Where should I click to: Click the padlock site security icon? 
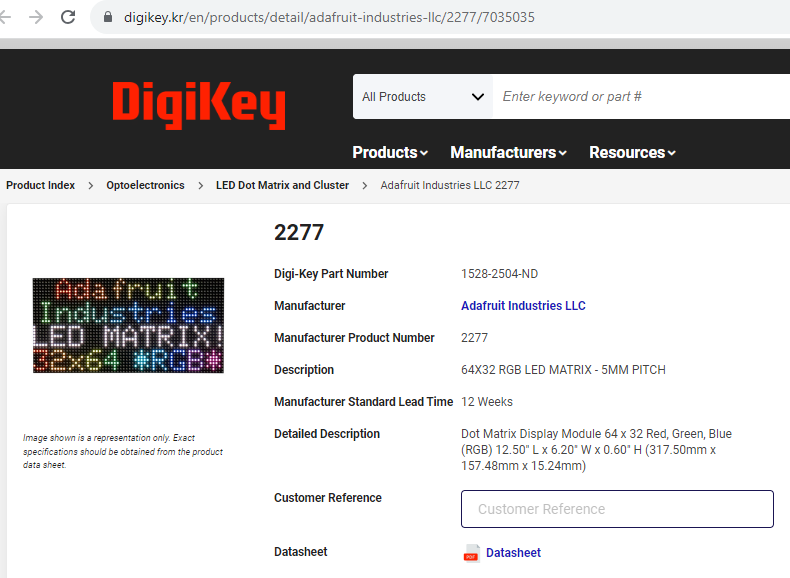tap(107, 17)
